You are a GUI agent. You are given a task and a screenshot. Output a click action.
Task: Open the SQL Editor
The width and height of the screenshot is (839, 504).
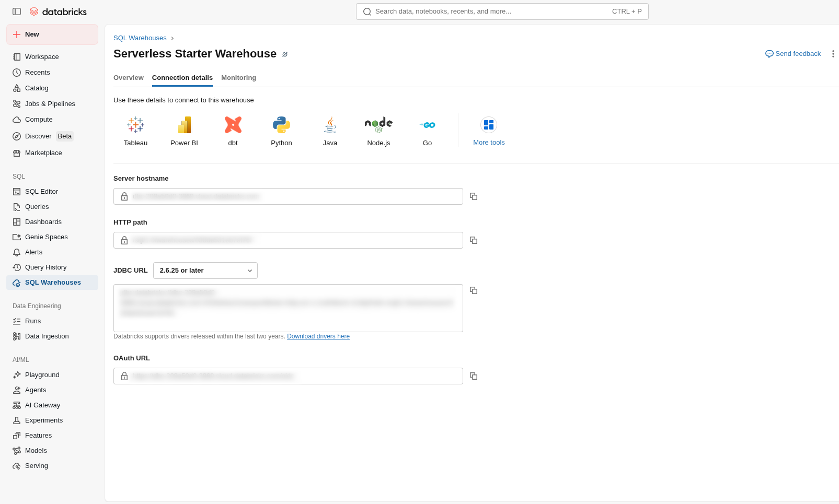pos(52,192)
